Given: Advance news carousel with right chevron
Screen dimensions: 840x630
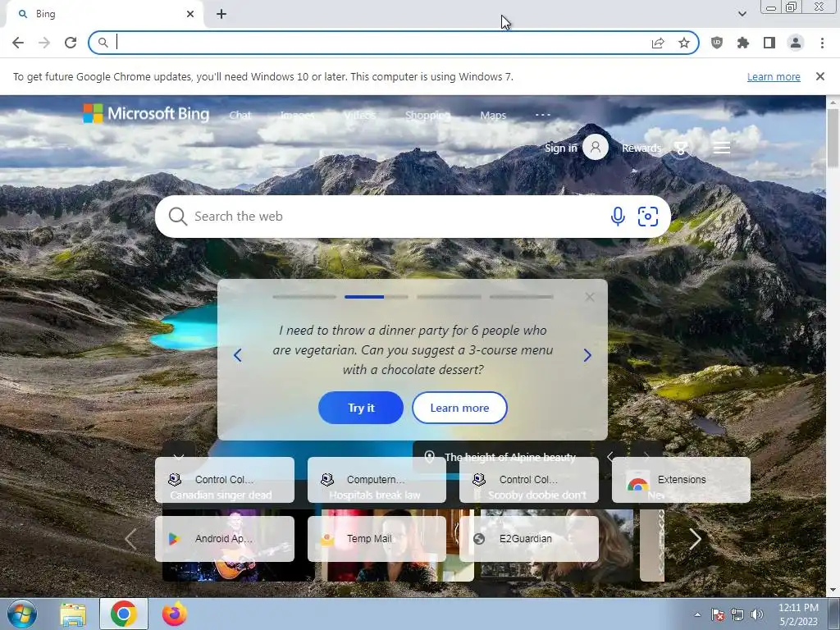Looking at the screenshot, I should [x=695, y=539].
